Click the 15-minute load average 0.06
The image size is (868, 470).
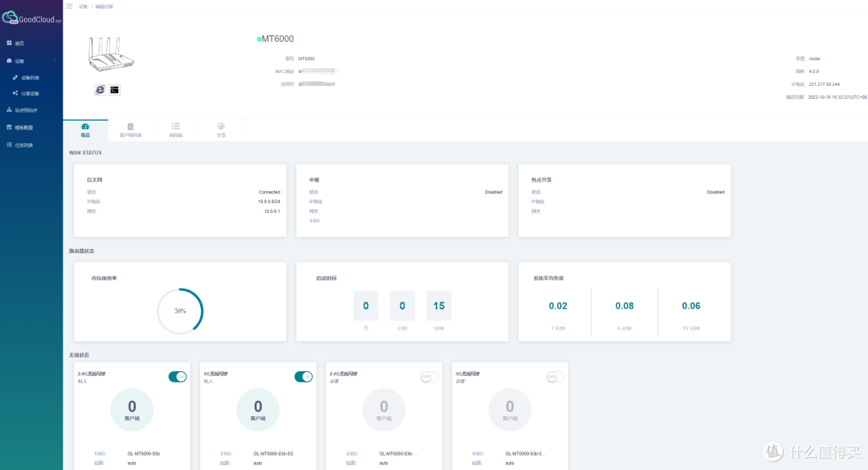691,305
